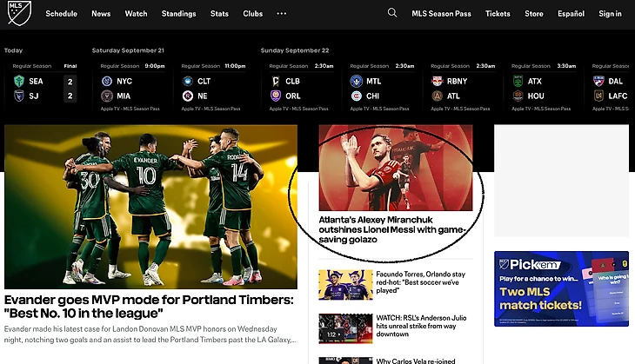Click CF Montréal crest icon
Viewport: 635px width, 364px height.
356,81
